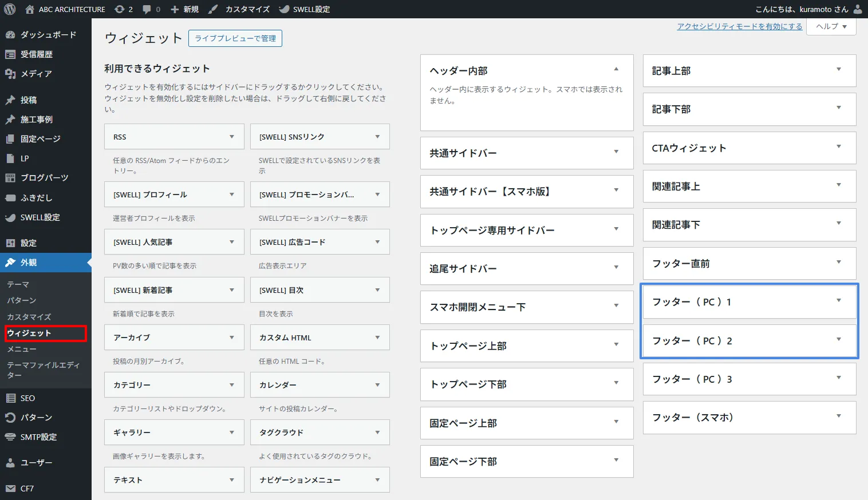The height and width of the screenshot is (500, 868).
Task: Expand the [SWELL] 広告コード widget arrow
Action: point(377,242)
